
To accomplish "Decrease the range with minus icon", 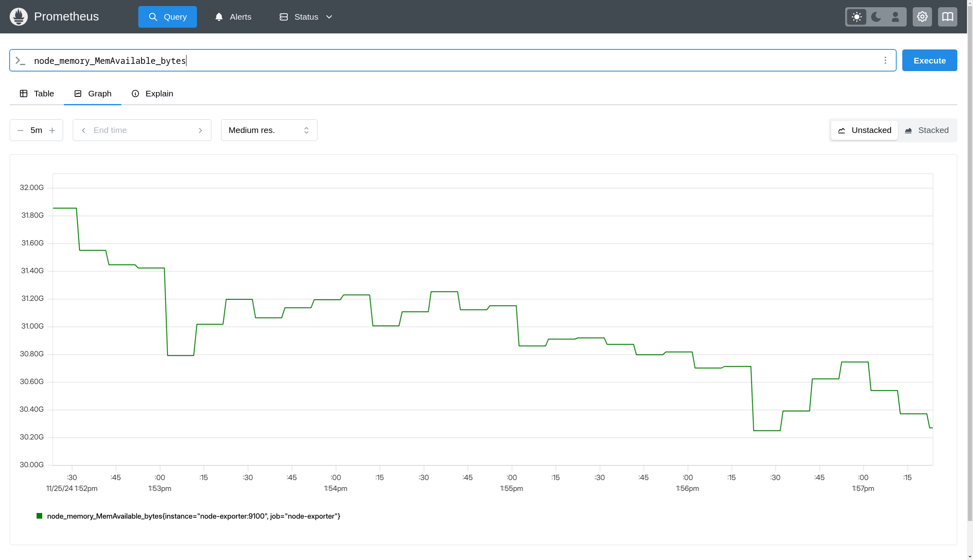I will point(20,130).
